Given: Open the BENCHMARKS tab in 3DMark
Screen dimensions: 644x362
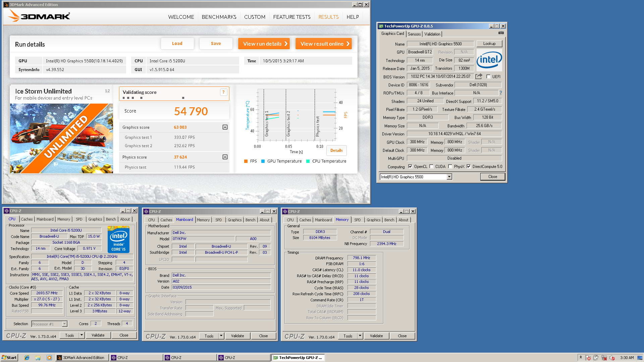Looking at the screenshot, I should pos(219,17).
